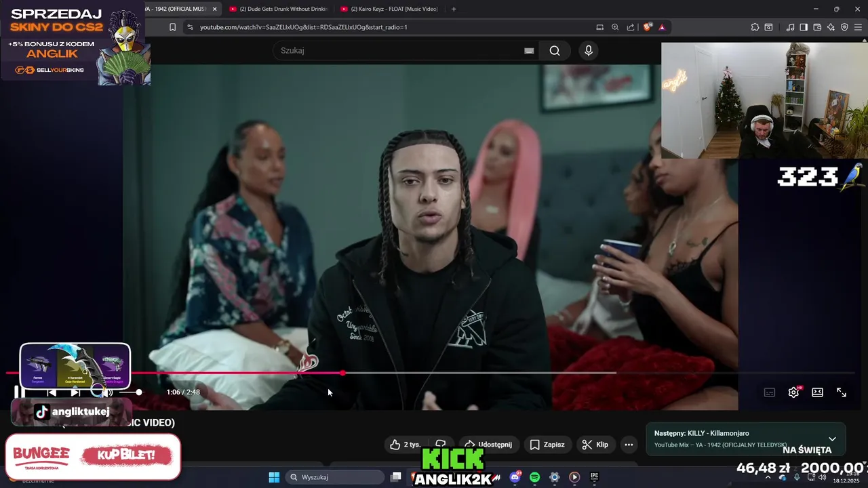
Task: View site information next to the URL
Action: (x=190, y=27)
